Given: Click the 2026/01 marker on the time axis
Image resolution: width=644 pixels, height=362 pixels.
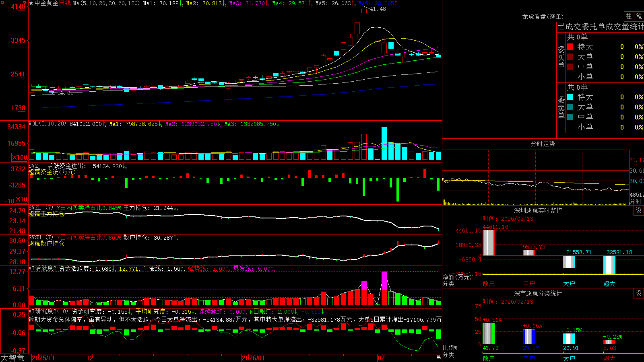Looking at the screenshot, I should 254,358.
